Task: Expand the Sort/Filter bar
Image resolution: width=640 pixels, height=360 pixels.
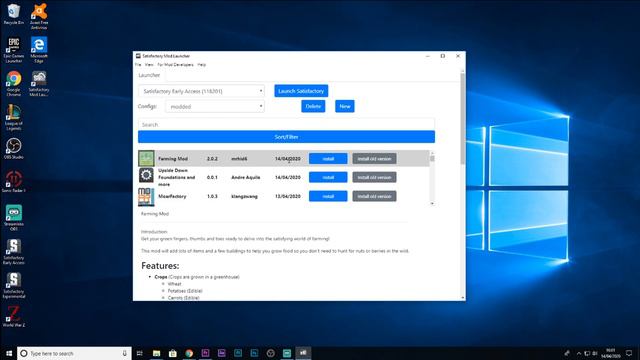Action: tap(286, 137)
